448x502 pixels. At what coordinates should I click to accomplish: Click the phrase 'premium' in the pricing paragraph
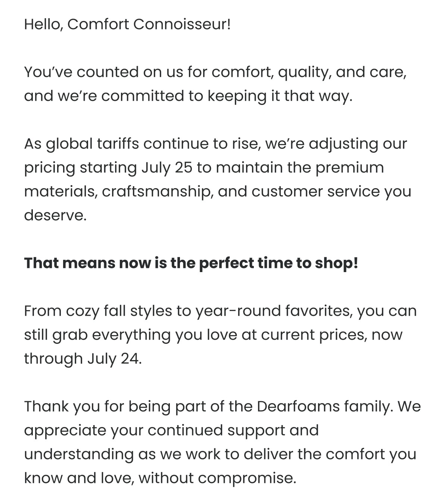click(349, 168)
